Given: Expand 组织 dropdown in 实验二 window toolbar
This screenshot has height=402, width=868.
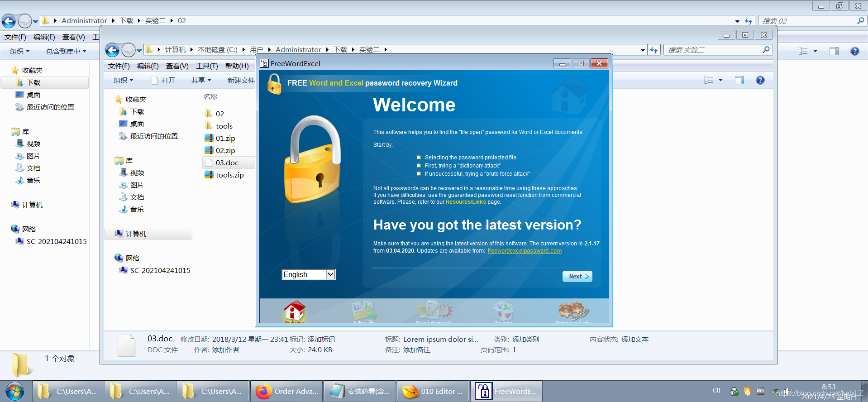Looking at the screenshot, I should (x=124, y=80).
